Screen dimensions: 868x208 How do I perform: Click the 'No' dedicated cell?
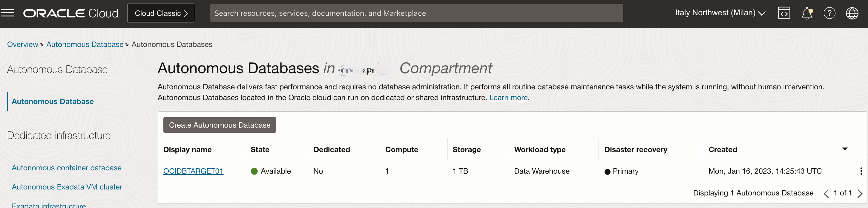(x=318, y=171)
